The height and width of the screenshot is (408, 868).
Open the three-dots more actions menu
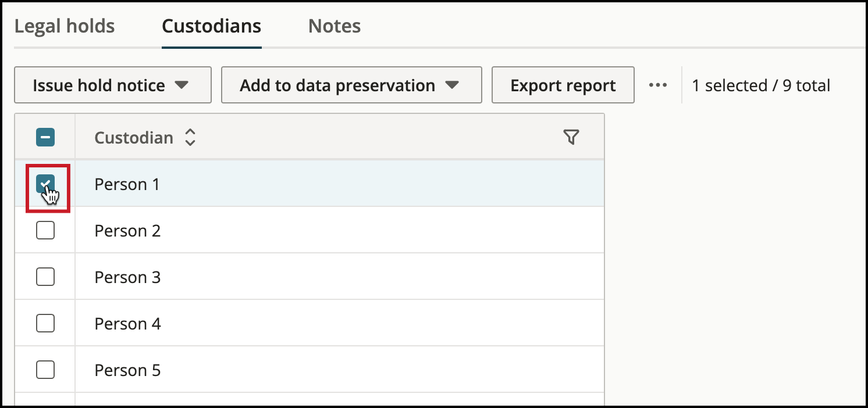pyautogui.click(x=657, y=85)
